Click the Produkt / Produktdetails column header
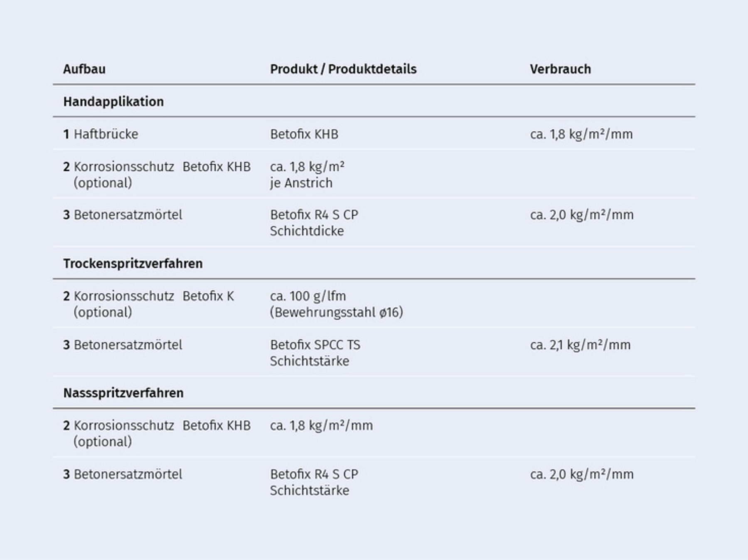This screenshot has width=748, height=560. (x=343, y=69)
